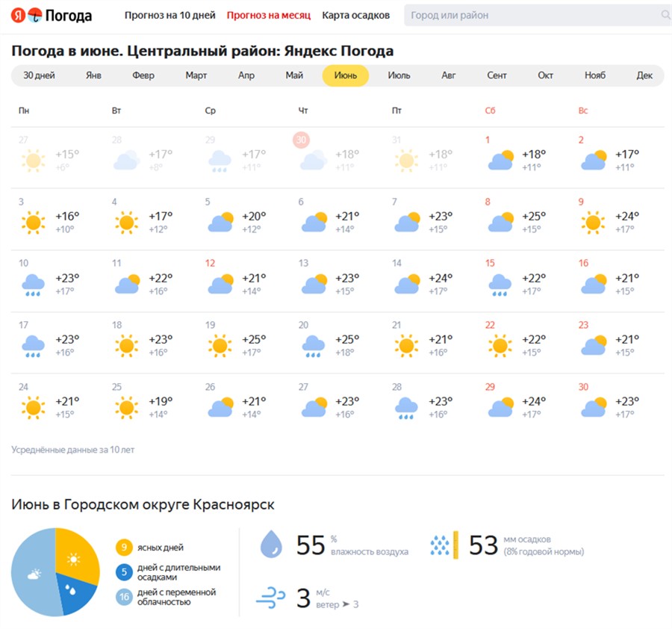Click the light blue cloudy-days pie segment

(x=34, y=572)
